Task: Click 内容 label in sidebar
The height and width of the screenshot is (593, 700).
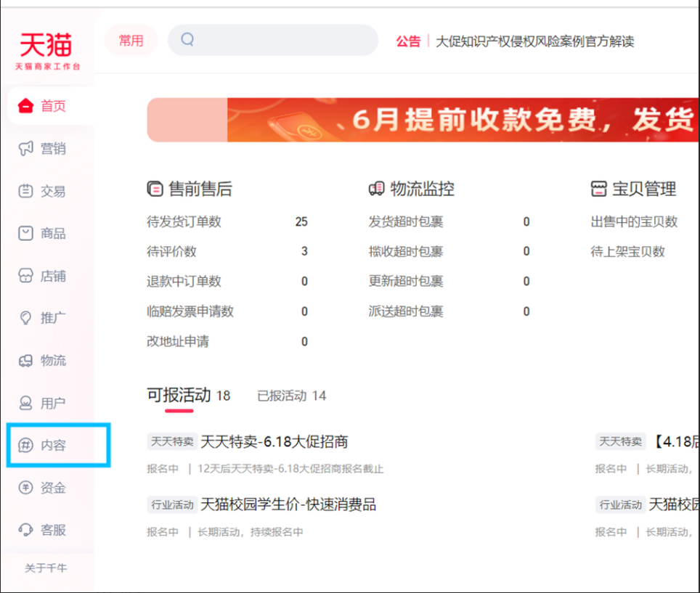Action: point(53,446)
